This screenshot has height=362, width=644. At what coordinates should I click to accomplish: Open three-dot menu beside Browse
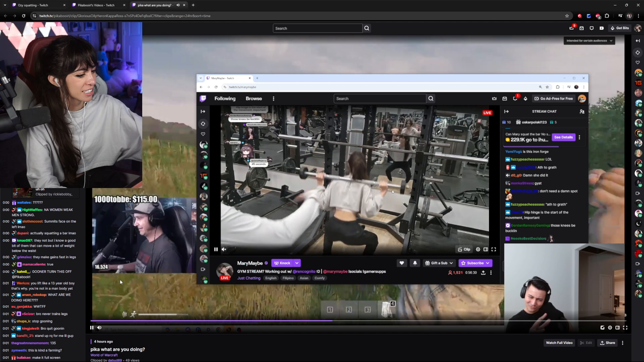click(274, 99)
